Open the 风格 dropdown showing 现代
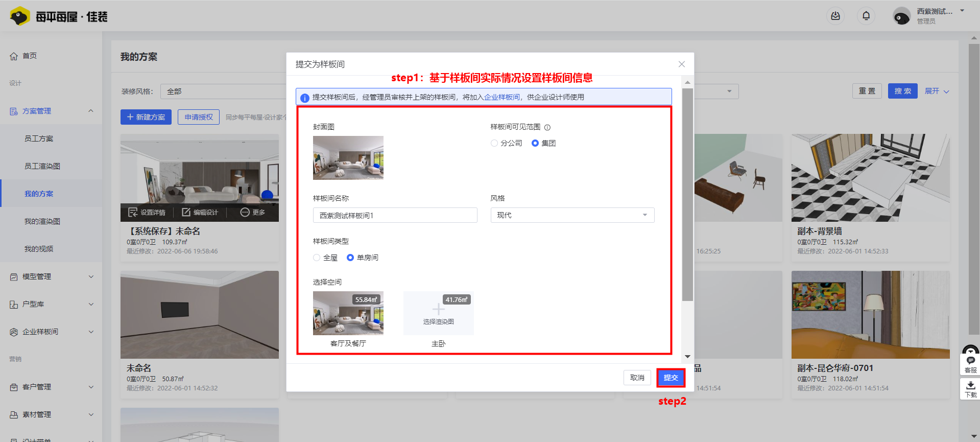Image resolution: width=980 pixels, height=442 pixels. (572, 215)
